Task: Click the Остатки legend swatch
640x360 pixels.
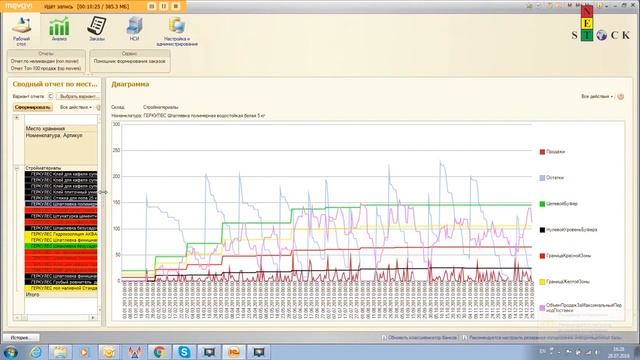Action: [542, 178]
